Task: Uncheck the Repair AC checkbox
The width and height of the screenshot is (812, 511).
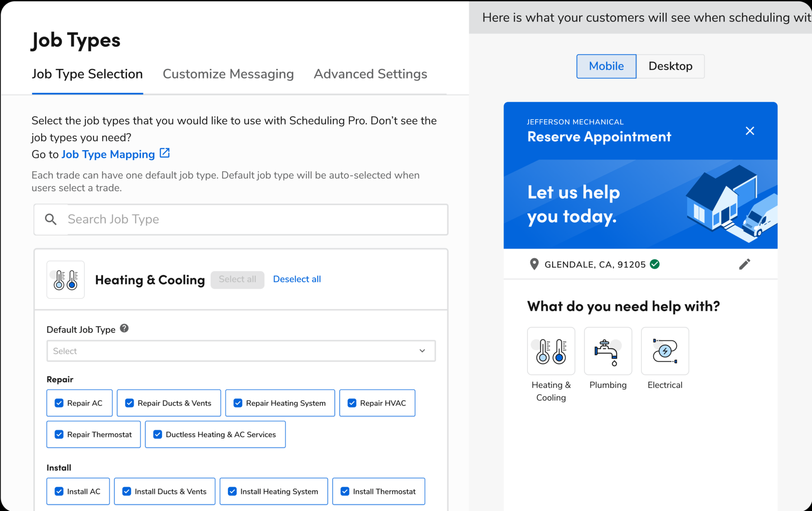Action: (x=59, y=403)
